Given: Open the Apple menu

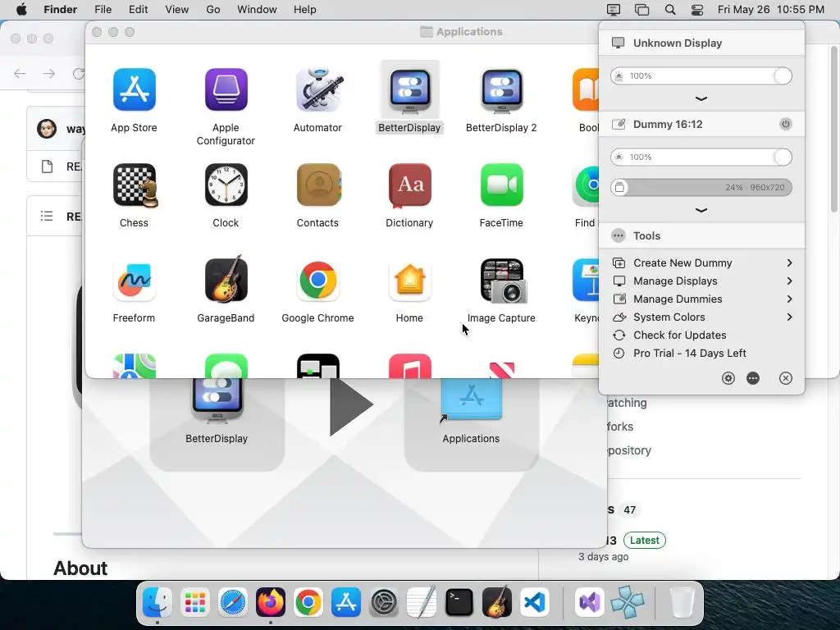Looking at the screenshot, I should click(x=21, y=10).
